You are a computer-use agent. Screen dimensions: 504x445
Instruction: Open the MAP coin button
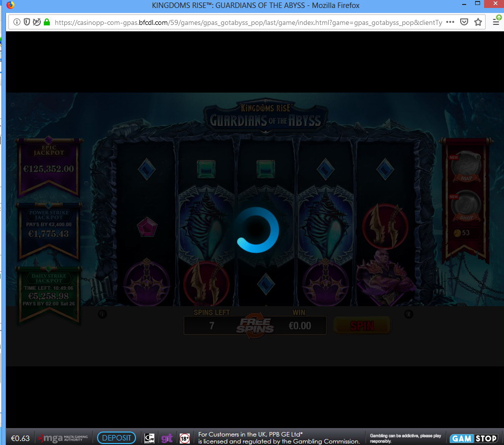pyautogui.click(x=466, y=167)
